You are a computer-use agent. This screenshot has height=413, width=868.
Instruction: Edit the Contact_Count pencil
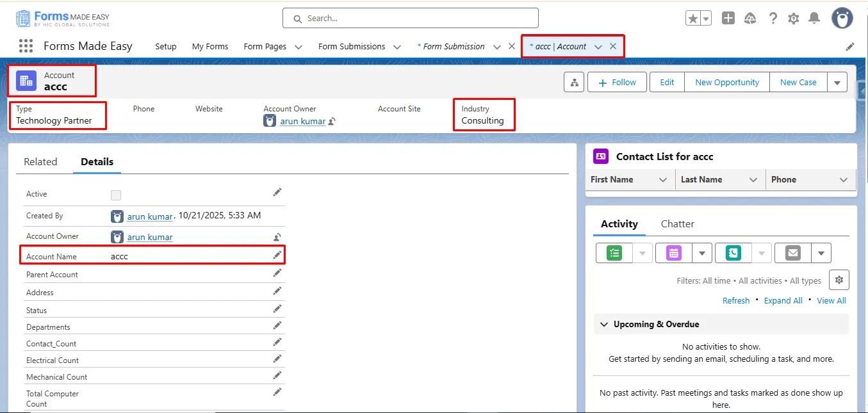[x=277, y=342]
